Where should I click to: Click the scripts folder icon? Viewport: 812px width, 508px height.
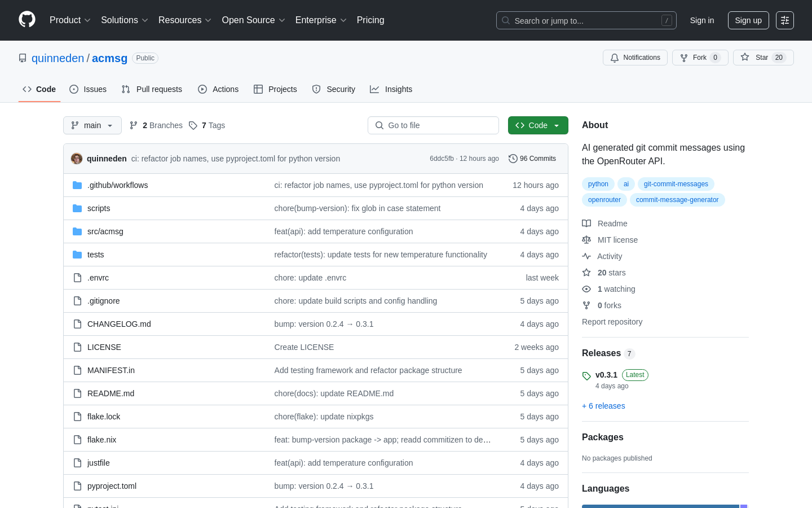[77, 208]
